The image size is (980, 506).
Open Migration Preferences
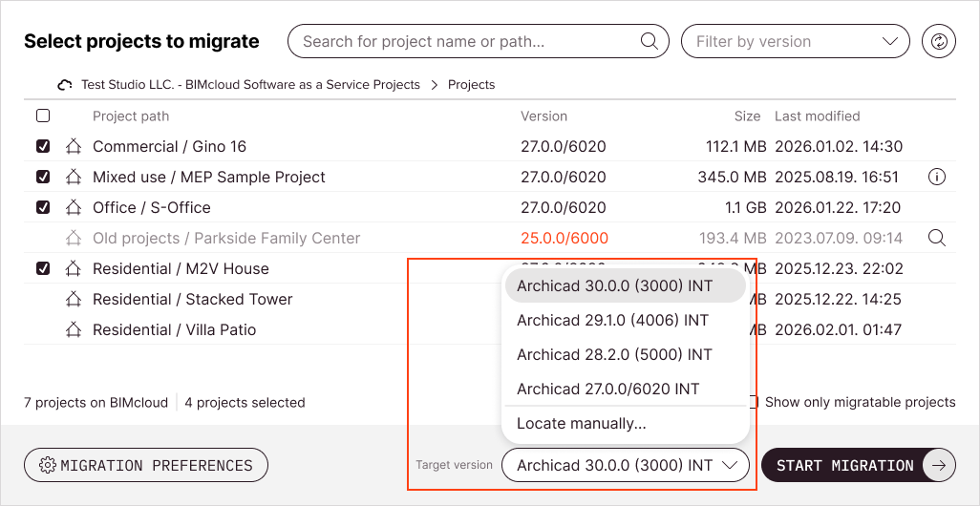tap(146, 465)
